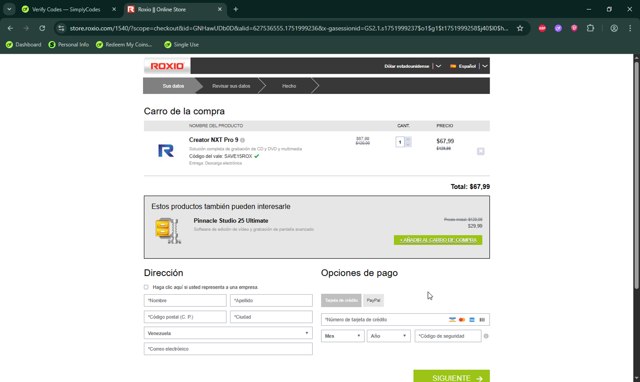This screenshot has width=640, height=382.
Task: Decrease quantity with down stepper arrow
Action: click(x=408, y=144)
